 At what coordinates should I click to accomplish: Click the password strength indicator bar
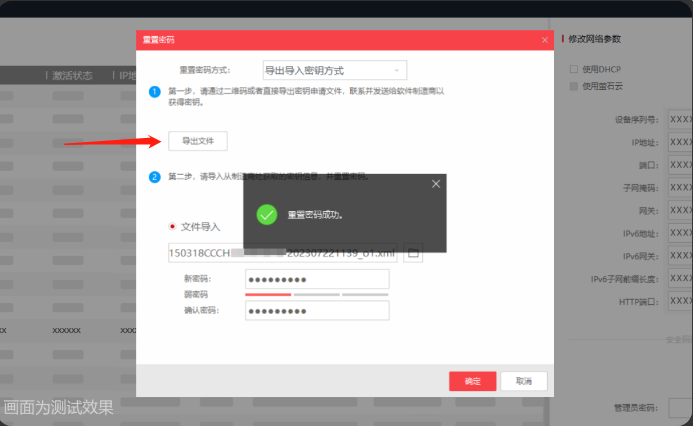point(317,294)
